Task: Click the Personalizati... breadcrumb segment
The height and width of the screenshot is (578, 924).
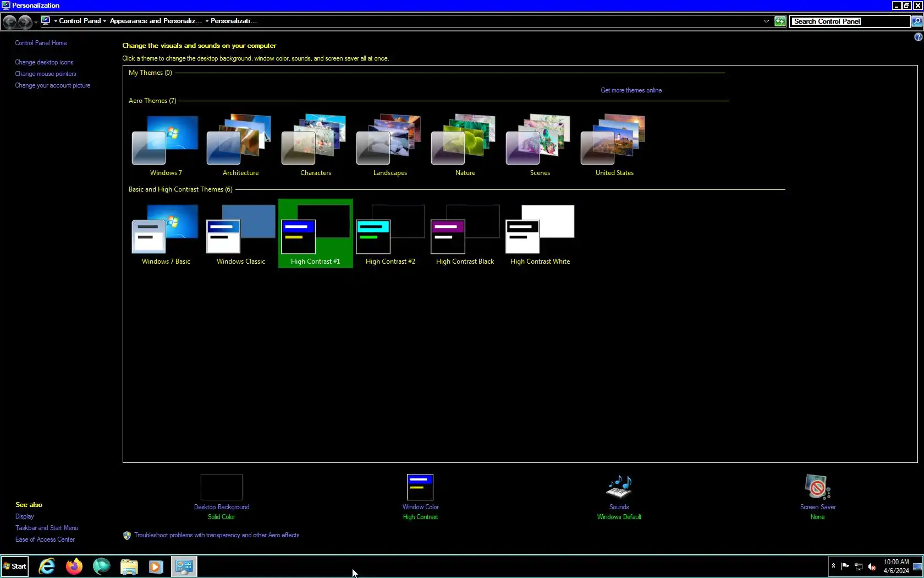Action: point(234,21)
